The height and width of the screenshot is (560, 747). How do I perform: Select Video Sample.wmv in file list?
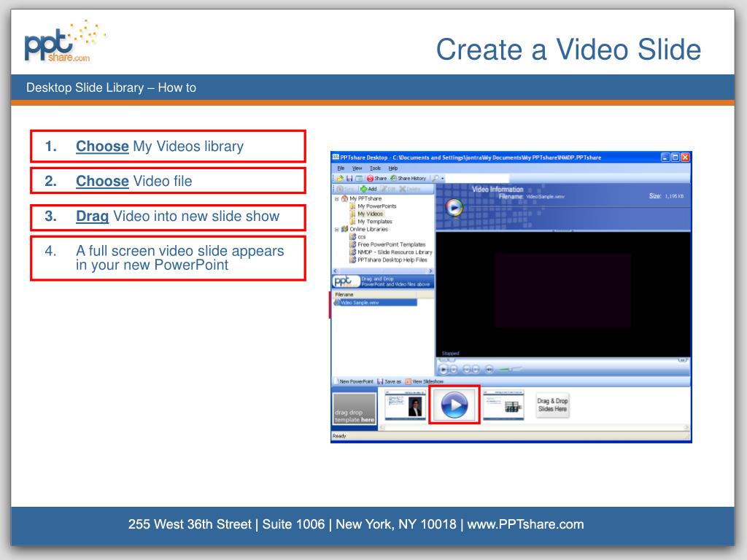376,303
